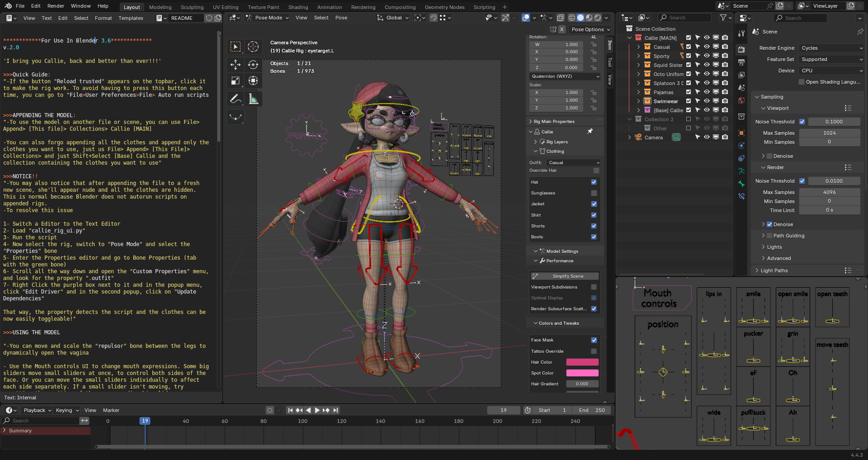
Task: Toggle the Render Denoise checkbox
Action: [x=769, y=224]
